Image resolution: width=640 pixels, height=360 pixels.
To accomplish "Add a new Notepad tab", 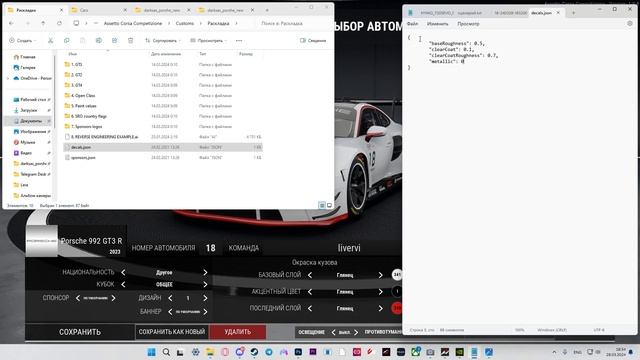I will pyautogui.click(x=573, y=13).
